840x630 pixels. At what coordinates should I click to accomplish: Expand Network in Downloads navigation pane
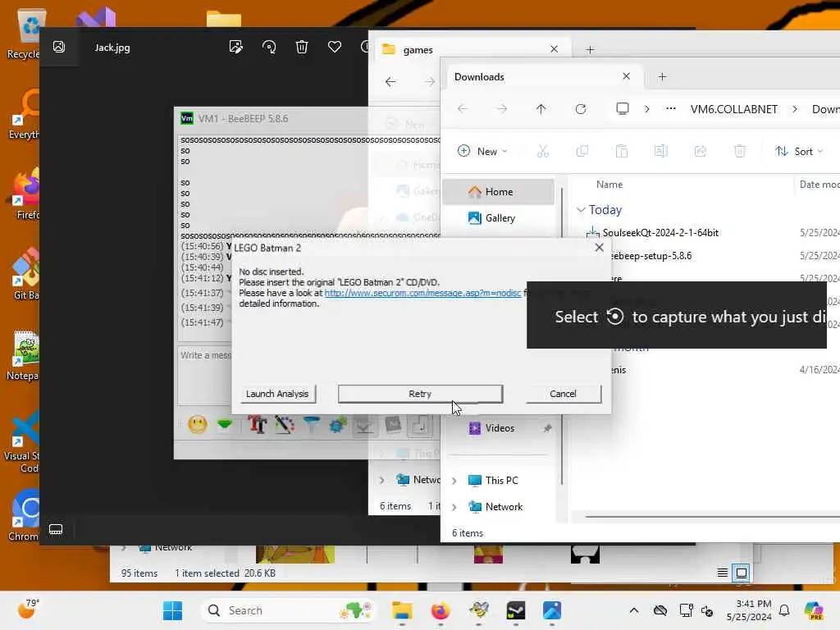point(454,507)
